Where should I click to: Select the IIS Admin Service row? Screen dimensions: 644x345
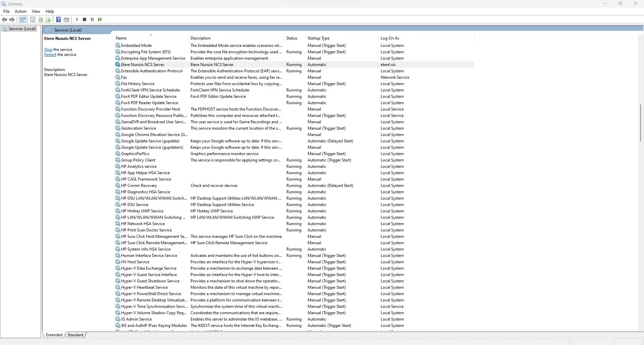[136, 319]
